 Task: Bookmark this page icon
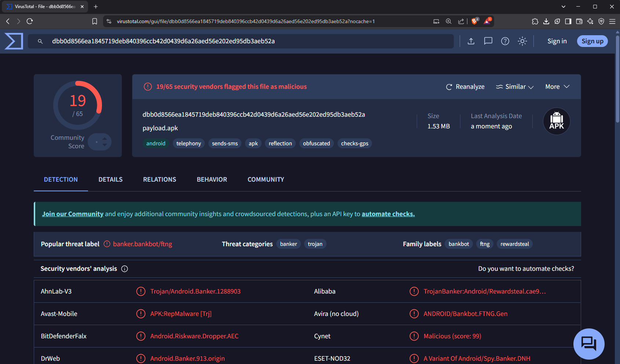[x=95, y=21]
